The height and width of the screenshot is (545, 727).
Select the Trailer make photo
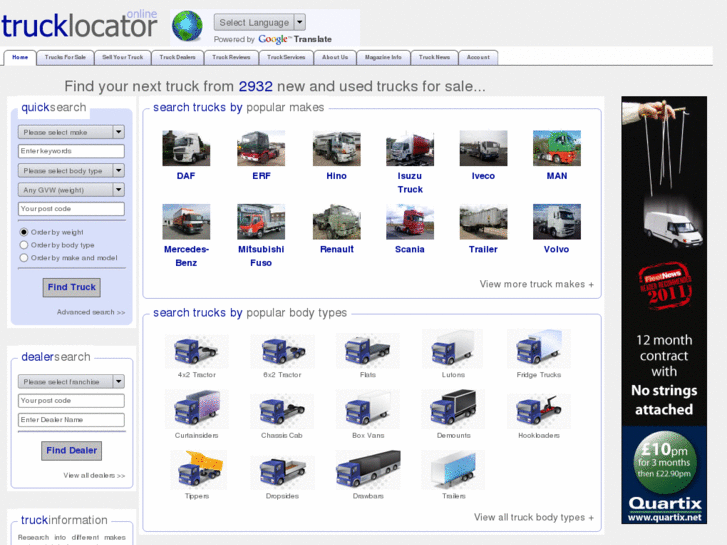click(x=484, y=222)
